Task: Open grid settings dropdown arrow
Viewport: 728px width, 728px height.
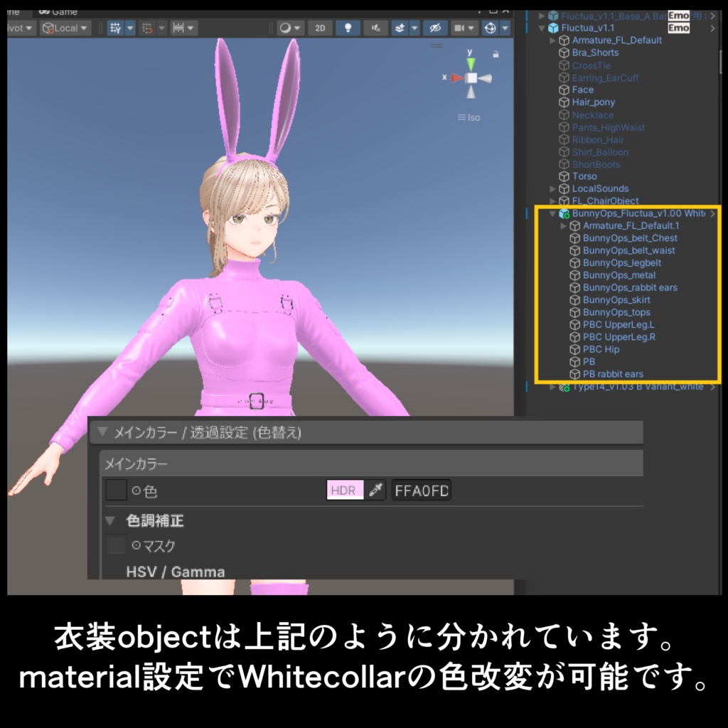Action: [131, 28]
